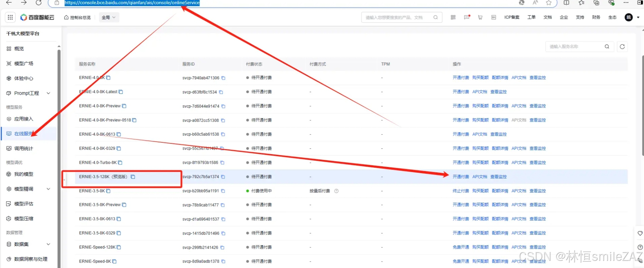
Task: Click the sidebar collapse handle
Action: point(64,179)
